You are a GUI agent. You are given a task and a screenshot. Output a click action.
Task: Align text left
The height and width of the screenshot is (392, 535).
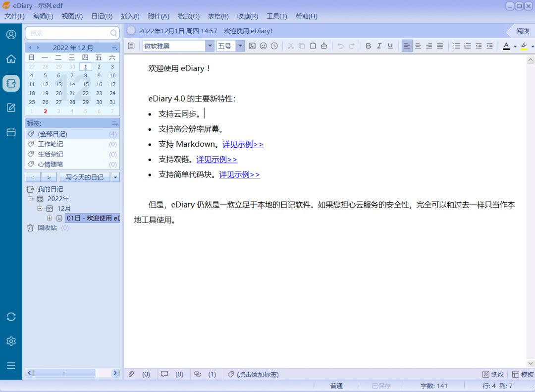tap(407, 46)
